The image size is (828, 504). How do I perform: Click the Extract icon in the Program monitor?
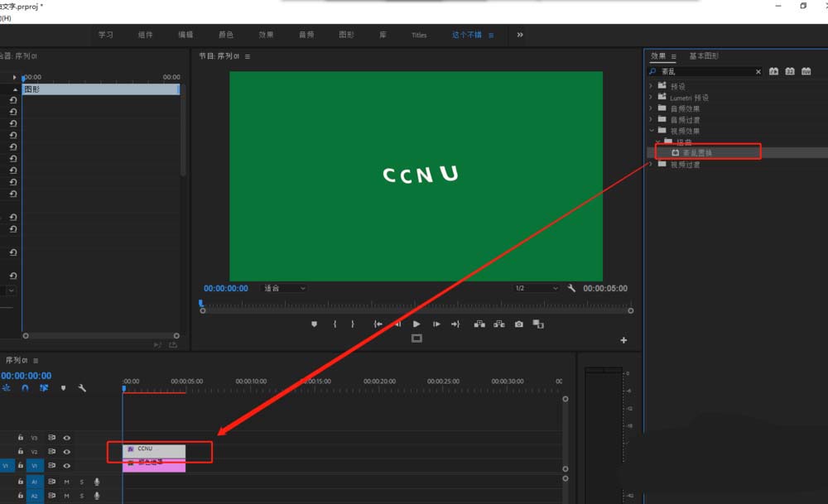[500, 324]
